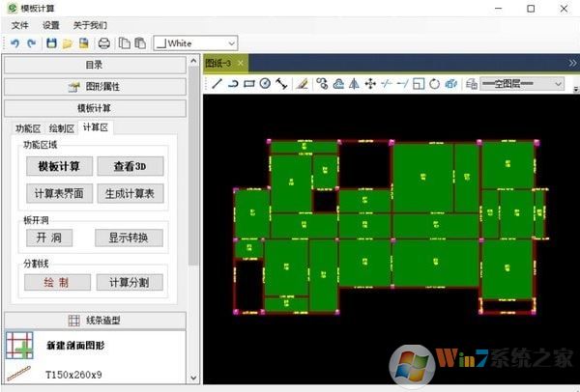580x392 pixels.
Task: Select the line drawing tool
Action: click(x=217, y=84)
